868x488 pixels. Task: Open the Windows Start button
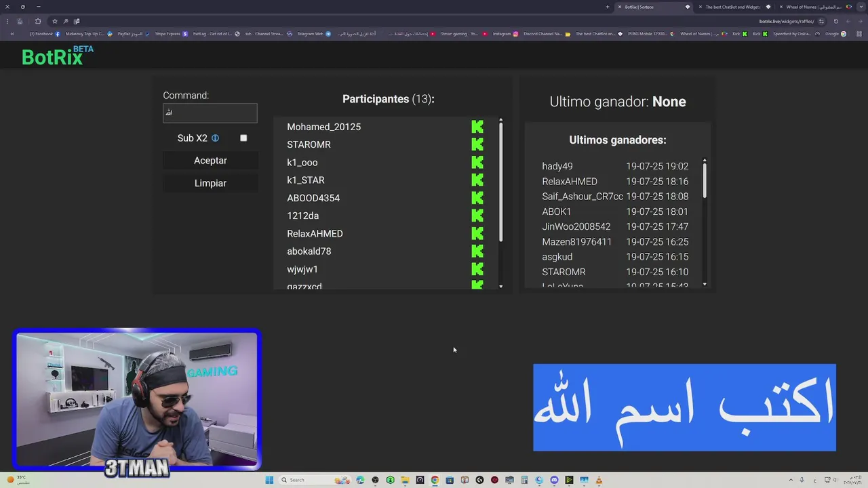coord(269,480)
